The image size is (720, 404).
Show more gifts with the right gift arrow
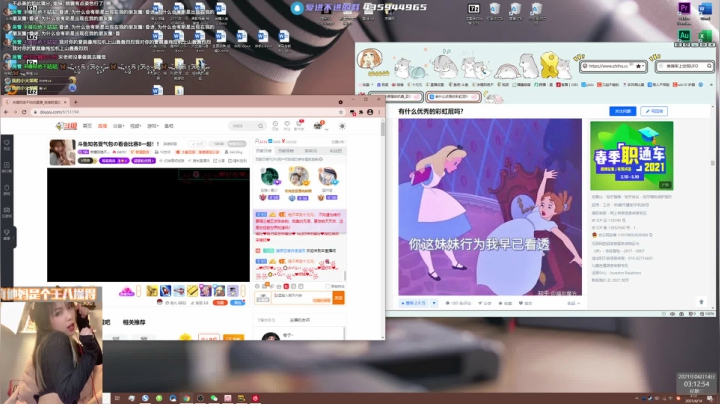(243, 291)
